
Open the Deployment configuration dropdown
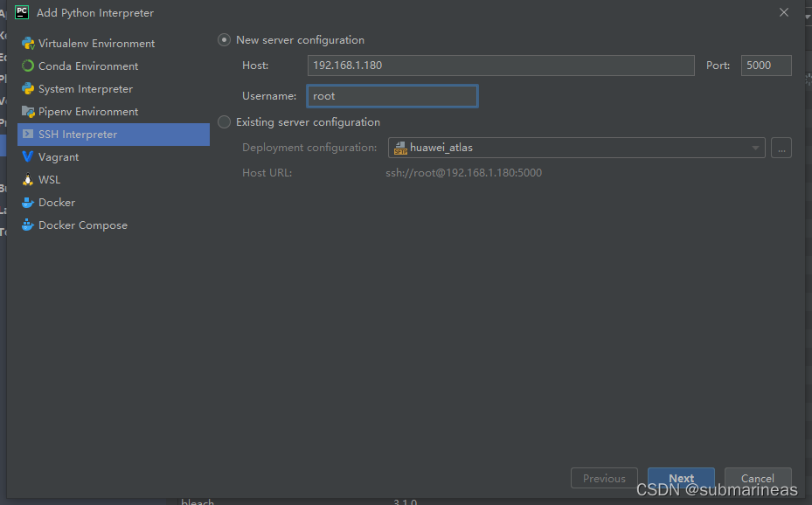[576, 148]
